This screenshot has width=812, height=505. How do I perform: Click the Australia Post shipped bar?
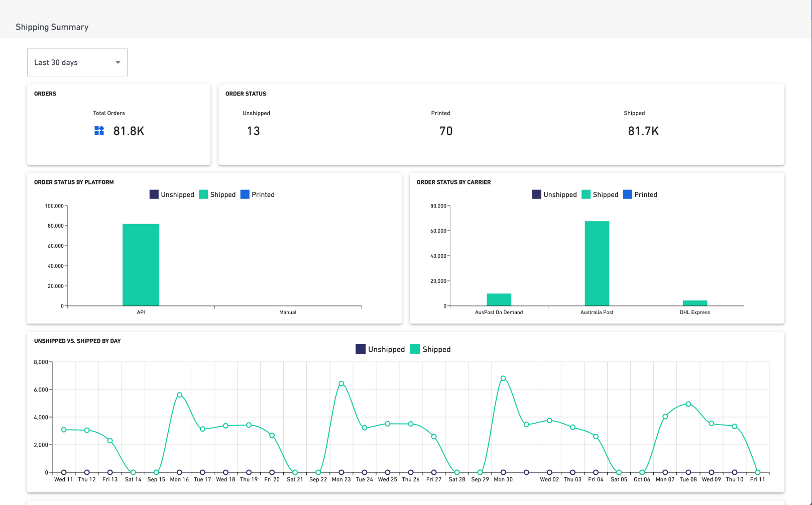click(x=597, y=263)
